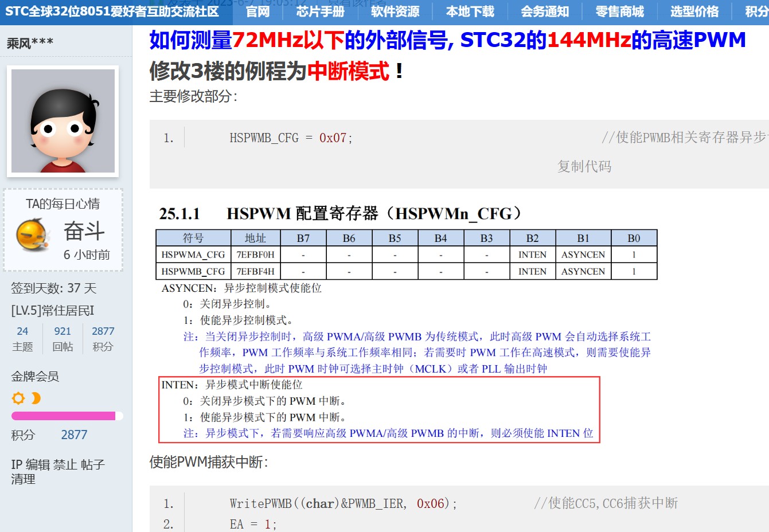The height and width of the screenshot is (532, 769).
Task: Open the 软件资源 menu item
Action: 395,11
